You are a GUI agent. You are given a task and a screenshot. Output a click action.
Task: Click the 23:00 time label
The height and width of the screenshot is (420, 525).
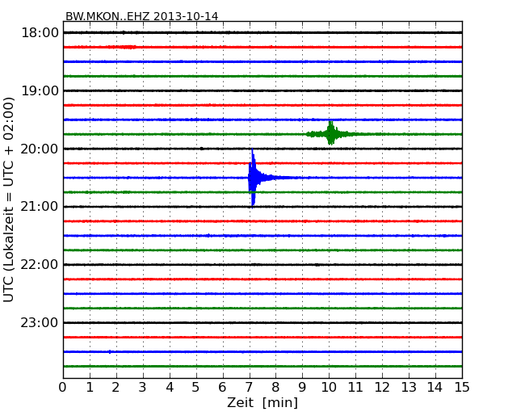[40, 322]
